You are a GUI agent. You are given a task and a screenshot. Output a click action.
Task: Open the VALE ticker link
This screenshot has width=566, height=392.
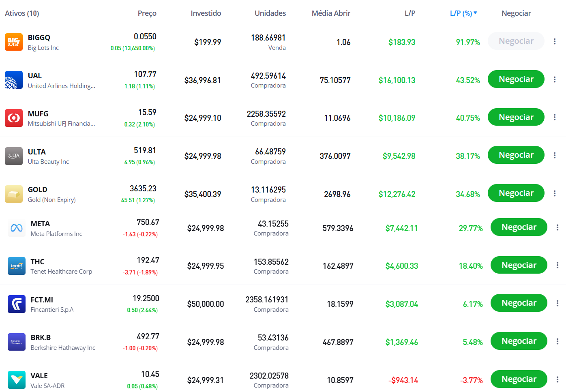coord(39,376)
